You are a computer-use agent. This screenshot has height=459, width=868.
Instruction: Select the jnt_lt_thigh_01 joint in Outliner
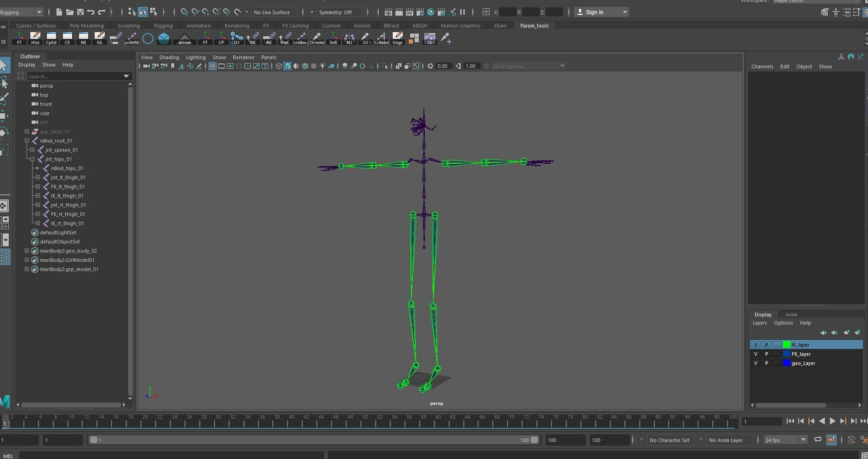(x=68, y=178)
